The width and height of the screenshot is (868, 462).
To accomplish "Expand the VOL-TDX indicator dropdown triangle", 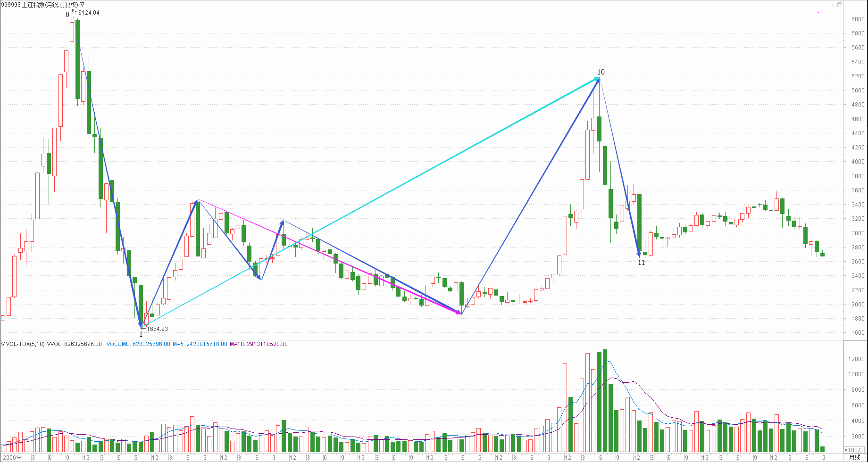I will pyautogui.click(x=3, y=344).
